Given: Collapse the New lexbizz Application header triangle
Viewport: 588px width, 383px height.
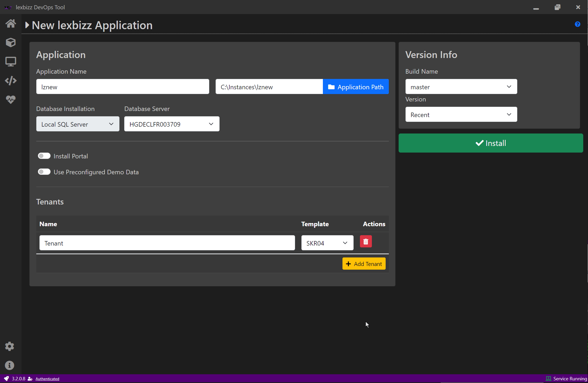Looking at the screenshot, I should pyautogui.click(x=27, y=25).
